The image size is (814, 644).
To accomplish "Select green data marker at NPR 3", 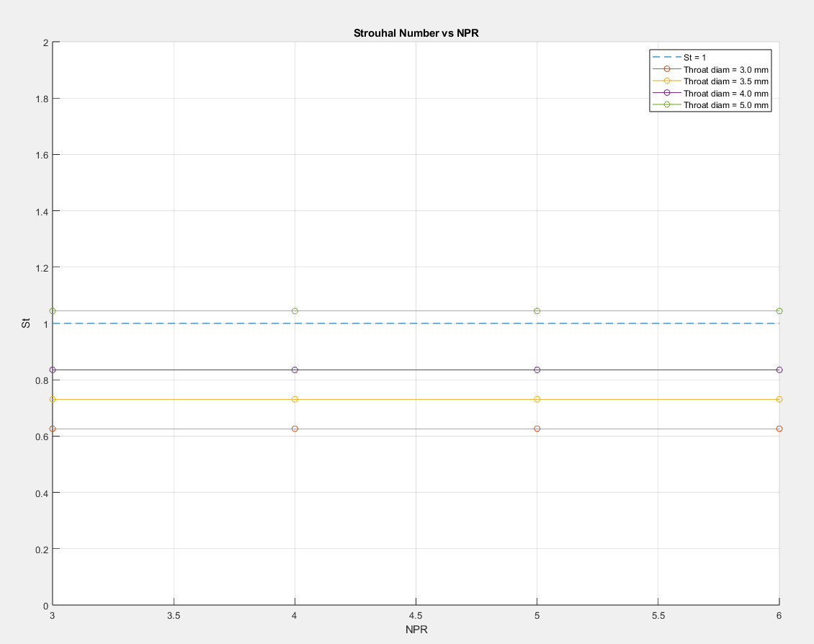I will click(x=53, y=311).
